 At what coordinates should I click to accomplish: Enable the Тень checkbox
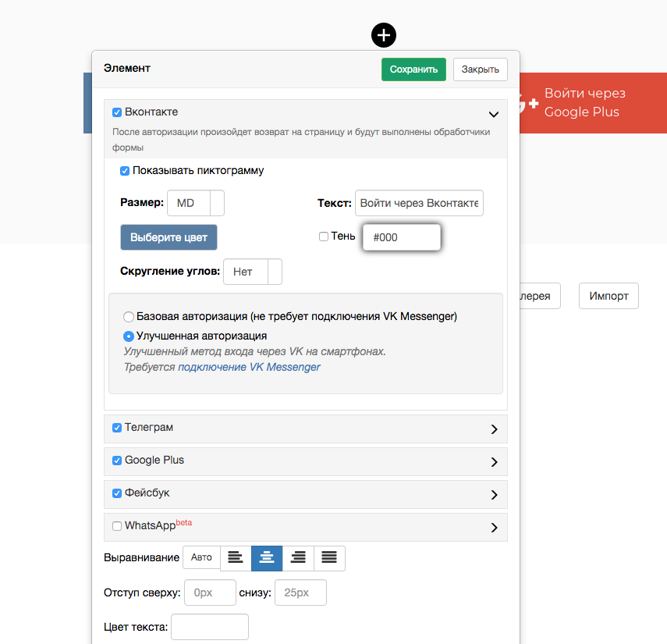pyautogui.click(x=324, y=237)
